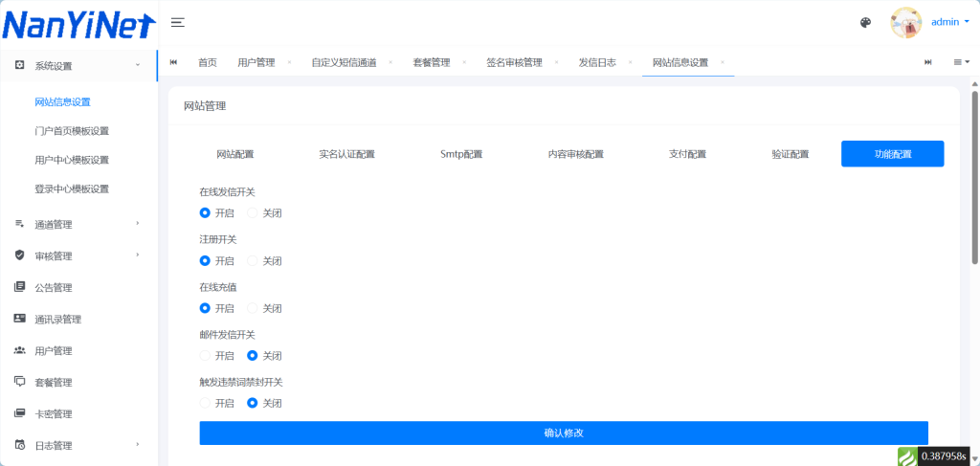The height and width of the screenshot is (466, 980).
Task: Open the 内容审核配置 section
Action: 575,154
